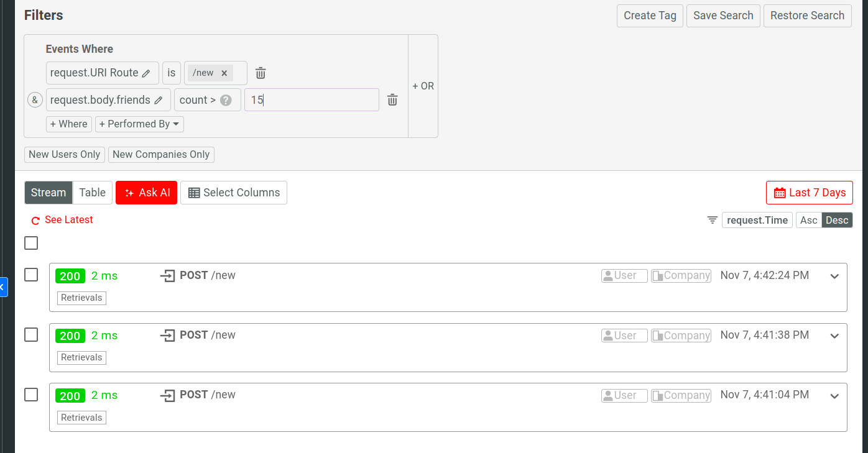The image size is (868, 453).
Task: Open the Performed By dropdown
Action: pos(139,124)
